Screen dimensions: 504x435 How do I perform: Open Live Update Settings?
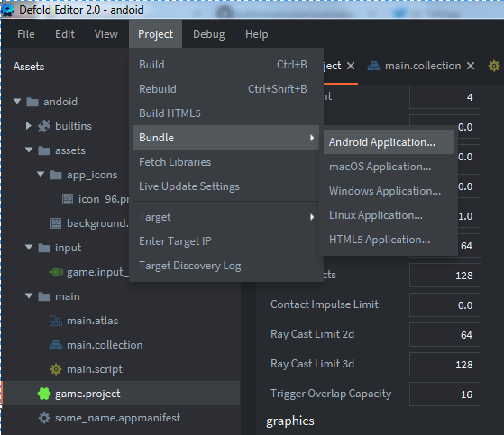226,186
